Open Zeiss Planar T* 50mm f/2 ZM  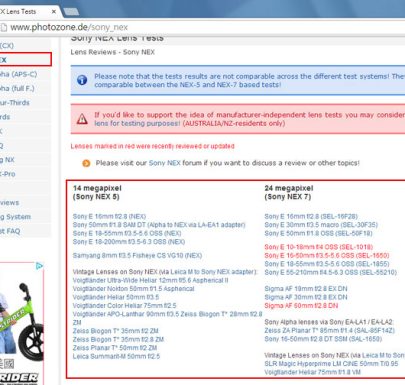point(115,348)
